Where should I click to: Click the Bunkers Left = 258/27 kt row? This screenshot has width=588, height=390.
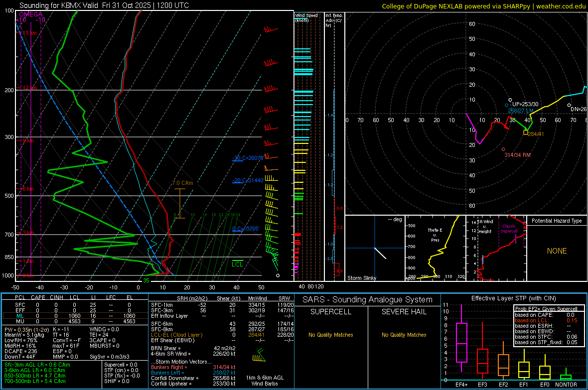click(x=193, y=373)
